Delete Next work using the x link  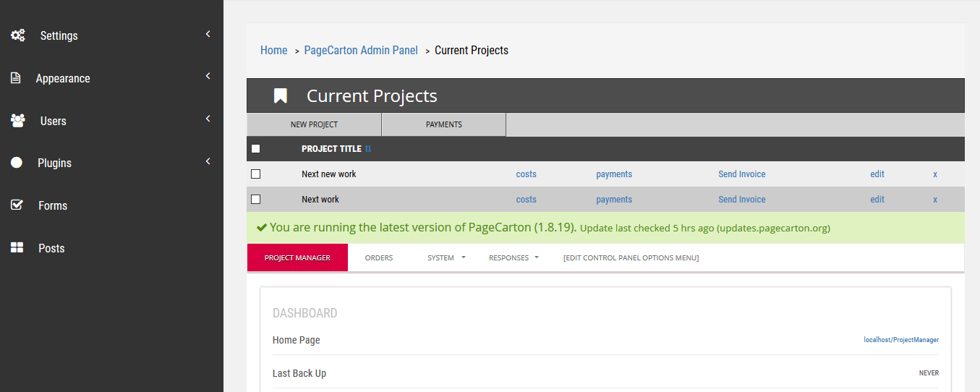[935, 200]
